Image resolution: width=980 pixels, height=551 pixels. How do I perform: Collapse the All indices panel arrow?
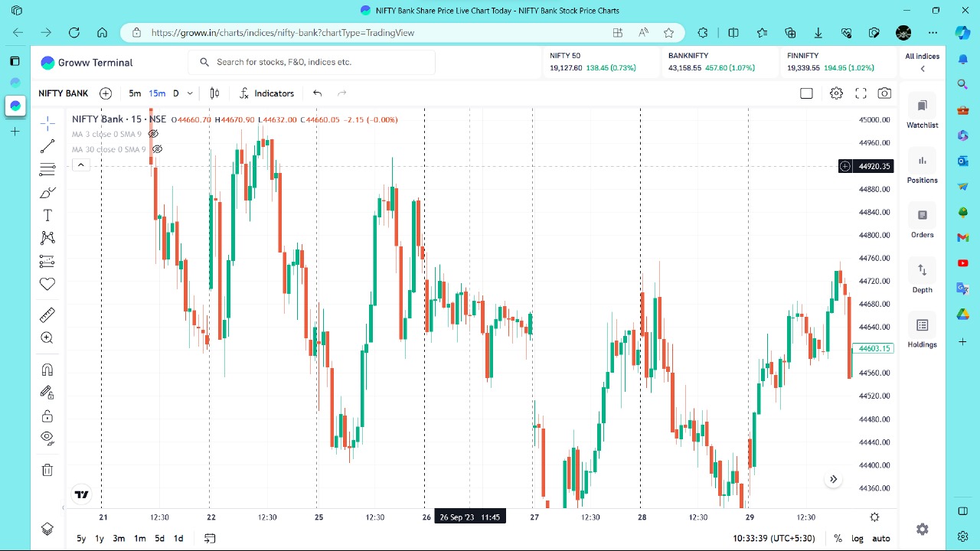[x=922, y=69]
